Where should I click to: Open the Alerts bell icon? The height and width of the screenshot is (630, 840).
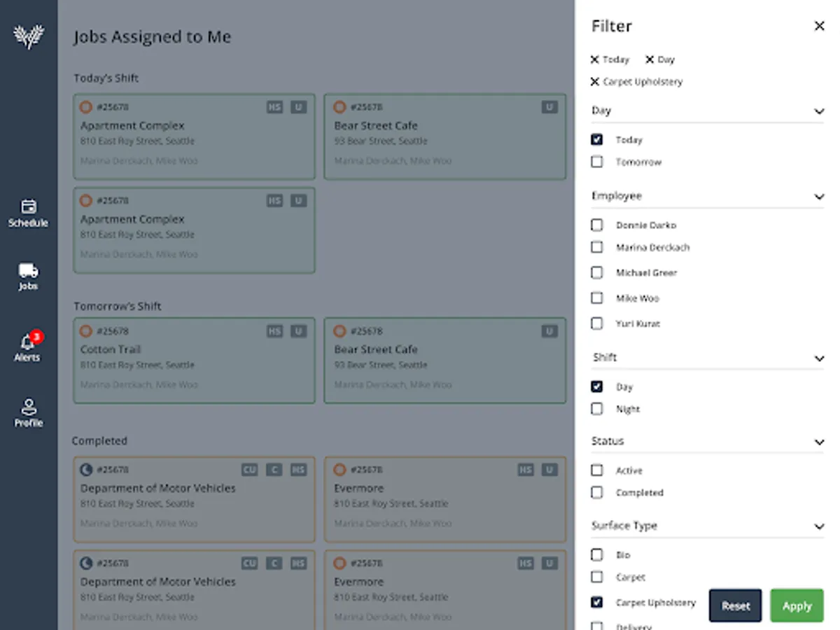click(28, 342)
